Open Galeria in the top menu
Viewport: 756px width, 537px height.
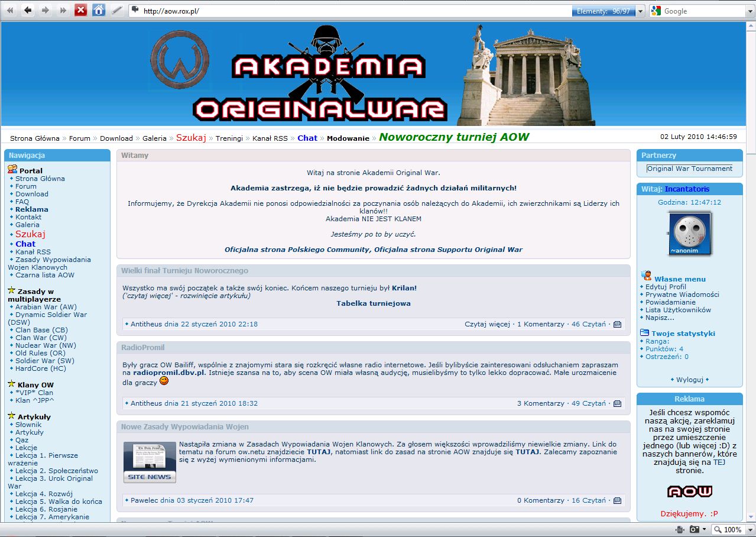154,138
